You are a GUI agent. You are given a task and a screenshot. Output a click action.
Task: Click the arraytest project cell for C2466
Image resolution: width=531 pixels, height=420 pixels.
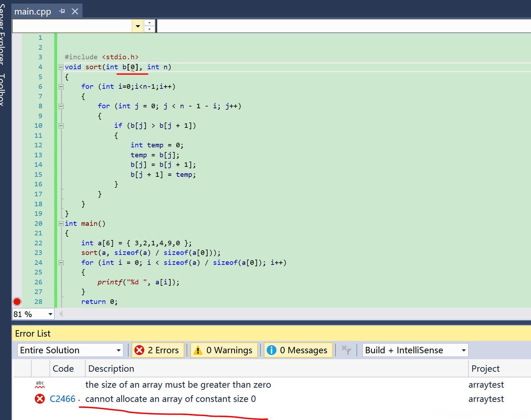coord(486,399)
